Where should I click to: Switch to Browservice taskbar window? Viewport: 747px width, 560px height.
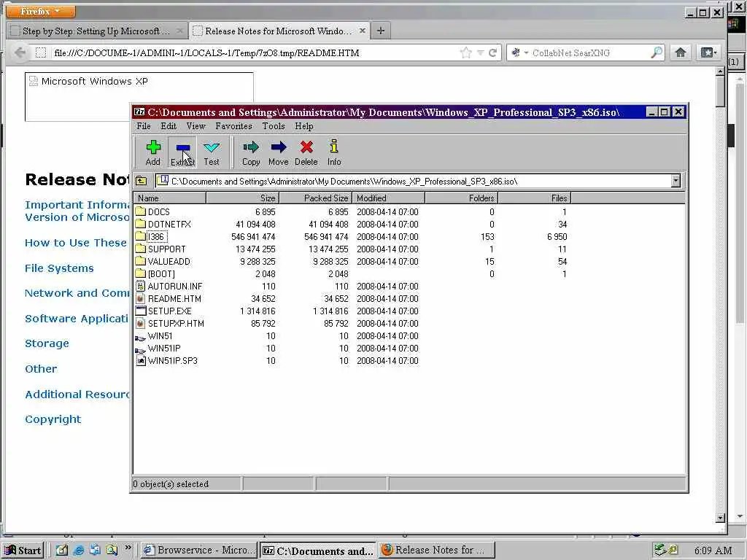(x=200, y=550)
